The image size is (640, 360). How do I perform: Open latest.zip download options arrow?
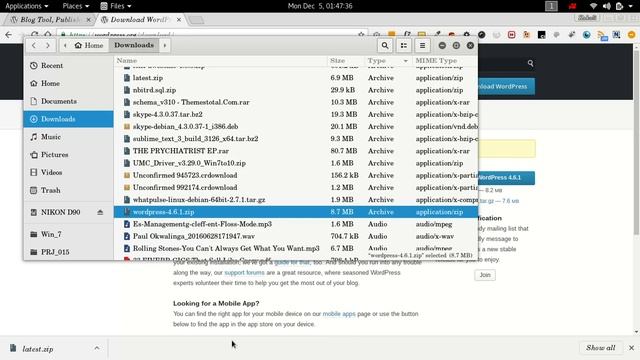(x=97, y=348)
